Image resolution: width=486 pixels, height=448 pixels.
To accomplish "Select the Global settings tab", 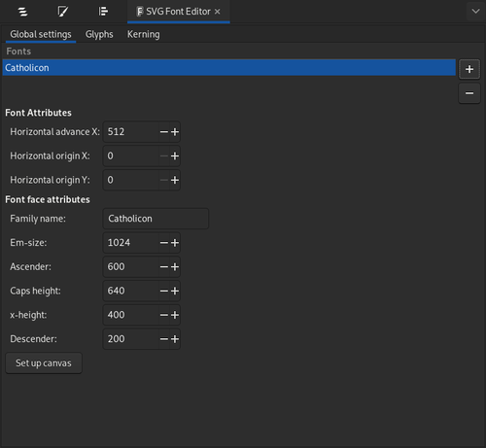I will click(x=41, y=34).
